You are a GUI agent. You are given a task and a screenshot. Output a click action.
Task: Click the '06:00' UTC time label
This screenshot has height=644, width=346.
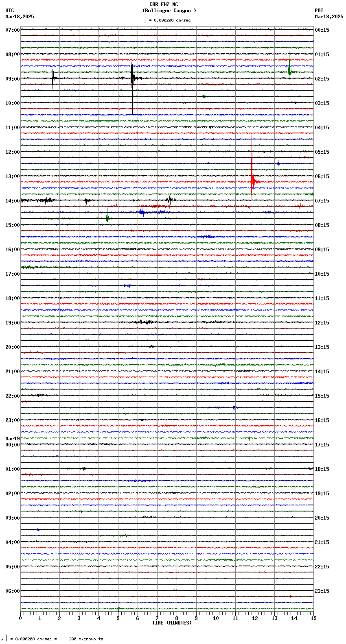point(13,591)
